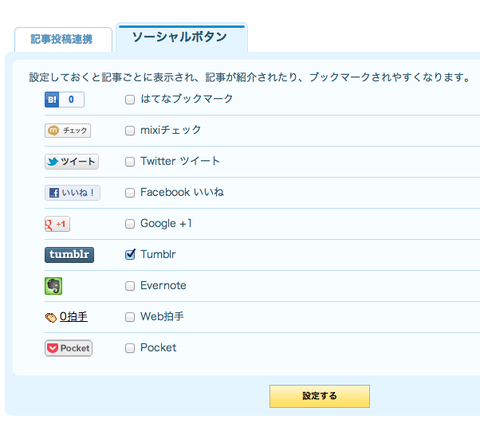This screenshot has width=480, height=431.
Task: Uncheck the Tumblr checkbox
Action: [x=130, y=255]
